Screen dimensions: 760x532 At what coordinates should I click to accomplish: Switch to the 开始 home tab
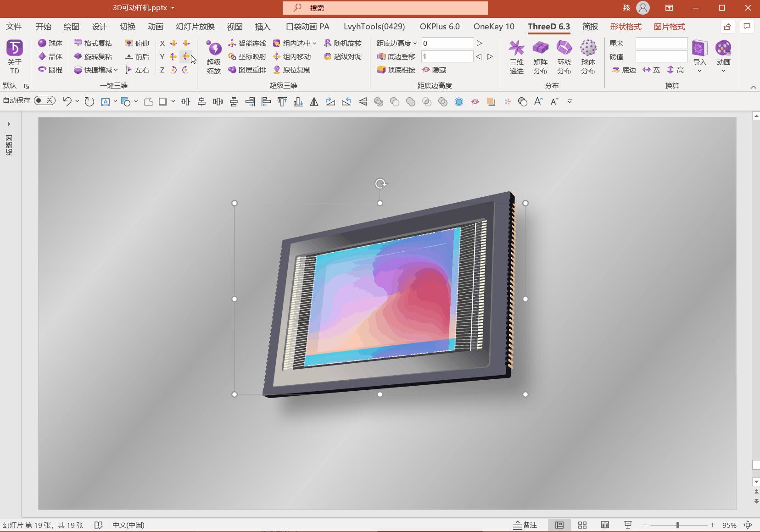coord(44,27)
